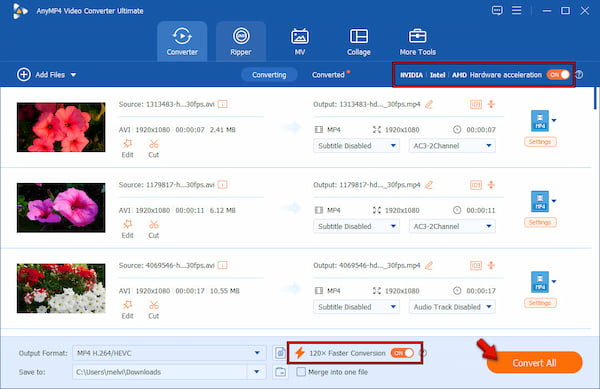The width and height of the screenshot is (600, 389).
Task: Open the feedback message icon
Action: (497, 10)
